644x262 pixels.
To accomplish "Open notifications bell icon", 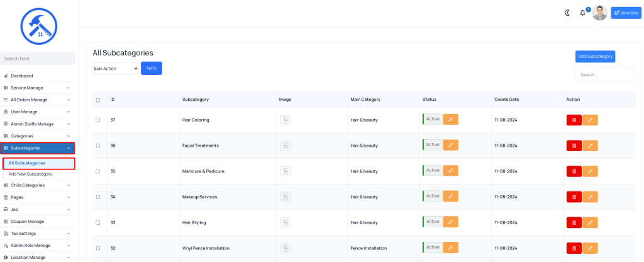I will pyautogui.click(x=582, y=13).
